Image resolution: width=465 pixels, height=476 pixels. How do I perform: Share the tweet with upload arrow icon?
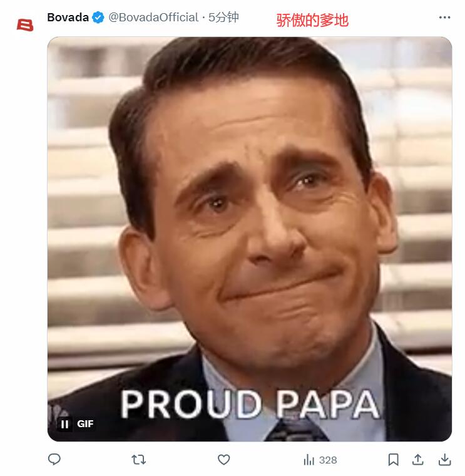click(x=419, y=460)
